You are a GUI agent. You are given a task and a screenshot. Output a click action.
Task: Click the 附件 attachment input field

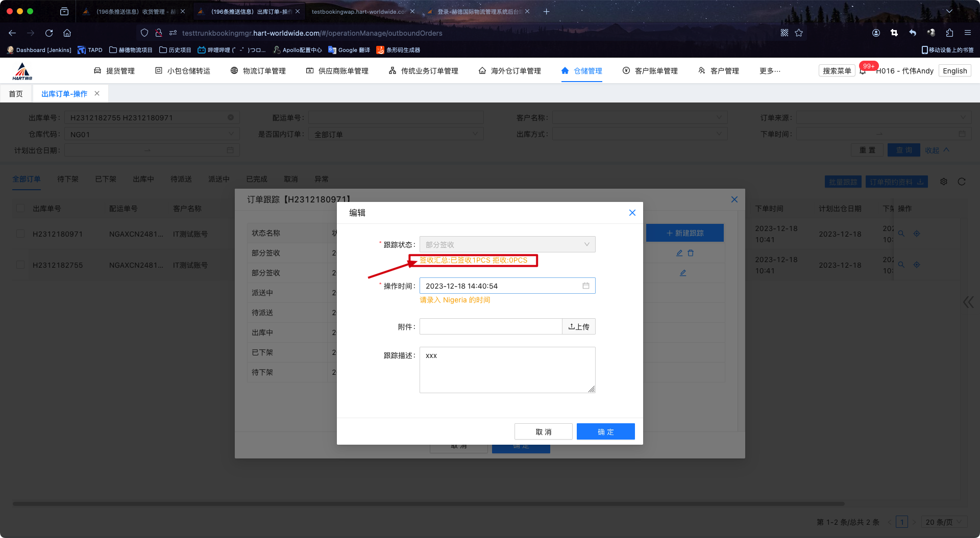pos(491,326)
